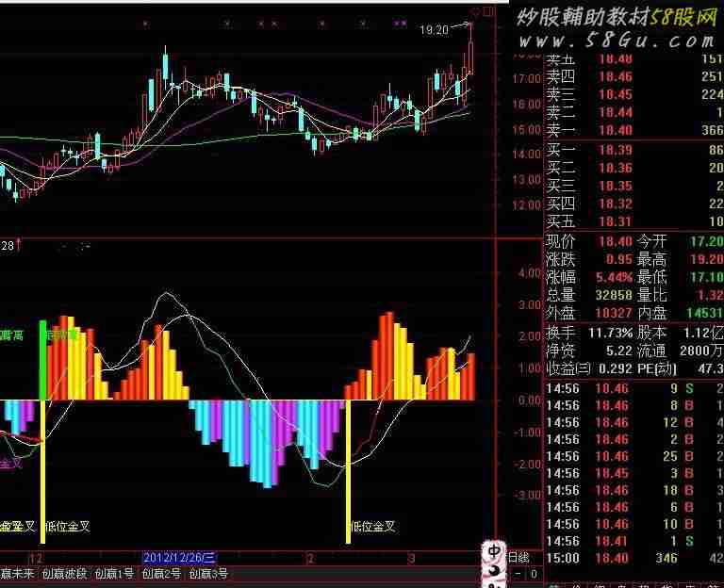
Task: Click the 4.00 indicator axis label
Action: (529, 272)
